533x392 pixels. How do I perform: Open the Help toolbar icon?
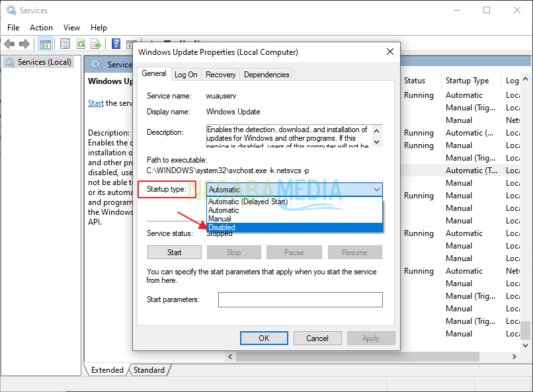click(116, 44)
